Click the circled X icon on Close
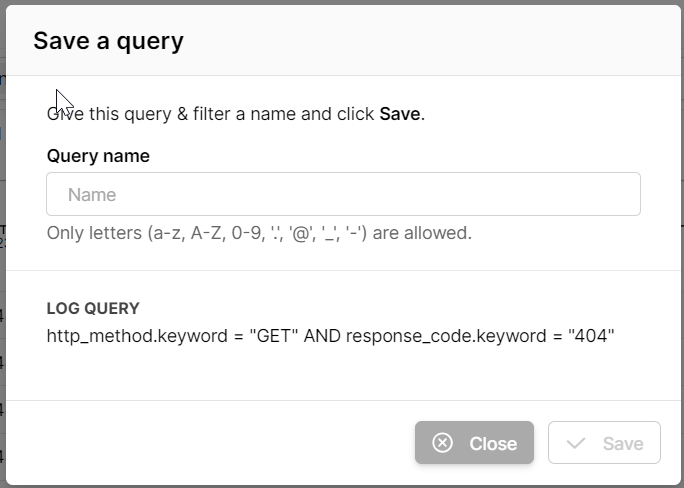 point(443,443)
